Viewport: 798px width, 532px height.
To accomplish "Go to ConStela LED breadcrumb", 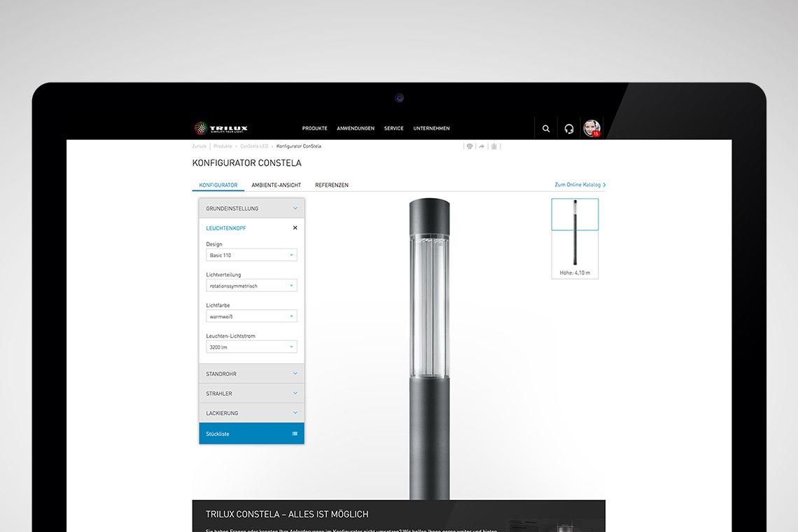I will (x=254, y=146).
